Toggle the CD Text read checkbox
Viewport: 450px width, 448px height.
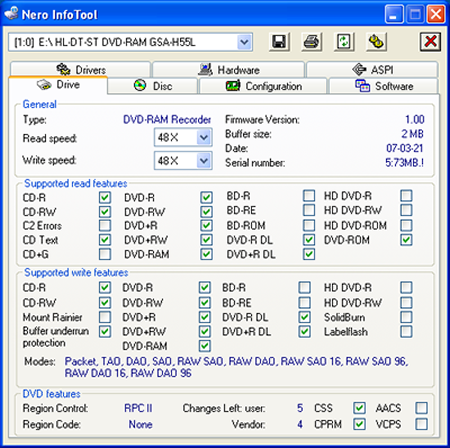point(105,240)
